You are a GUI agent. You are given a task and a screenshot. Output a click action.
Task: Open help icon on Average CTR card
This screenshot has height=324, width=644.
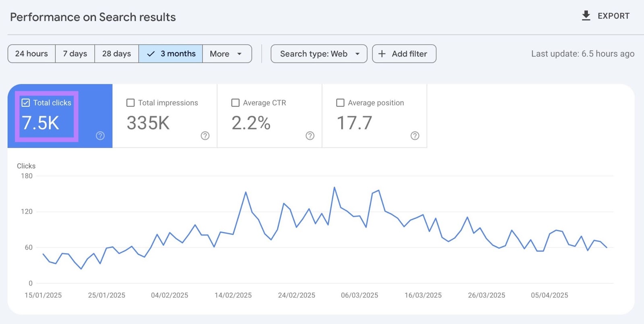(x=310, y=136)
